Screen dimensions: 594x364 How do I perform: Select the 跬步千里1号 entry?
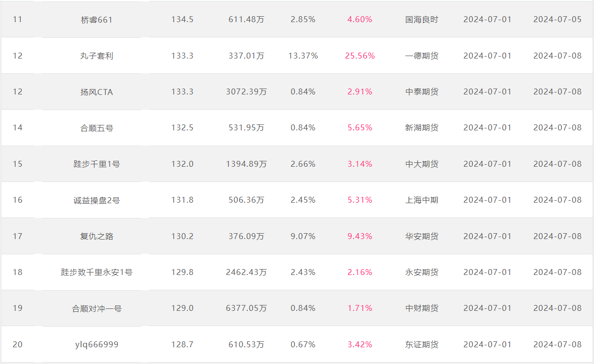(97, 164)
